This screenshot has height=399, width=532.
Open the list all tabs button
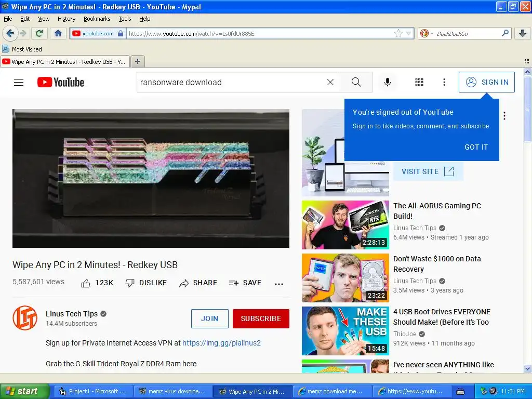(527, 61)
